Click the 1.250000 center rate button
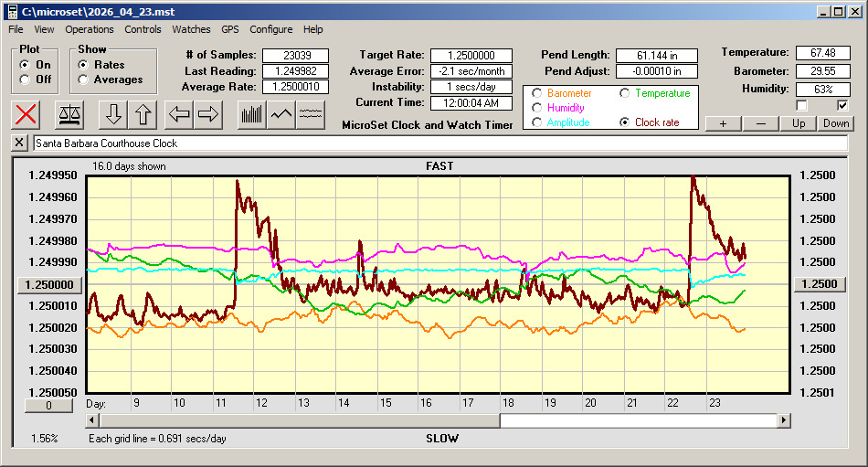Screen dimensions: 868x467 coord(51,284)
